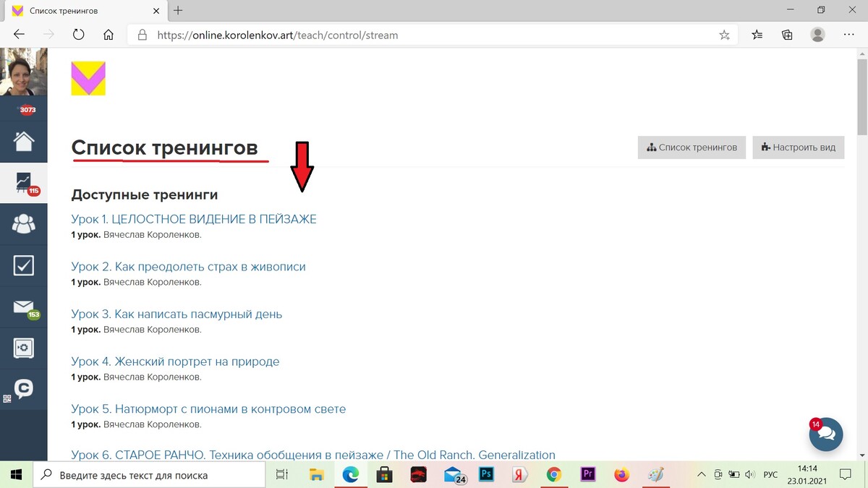Open the home icon in the left sidebar
868x488 pixels.
click(23, 141)
